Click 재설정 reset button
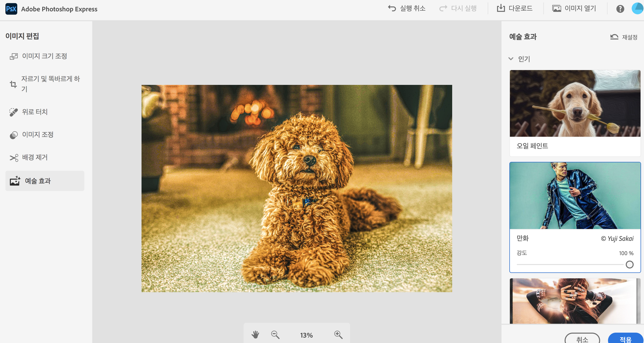Viewport: 644px width, 343px height. (x=624, y=37)
